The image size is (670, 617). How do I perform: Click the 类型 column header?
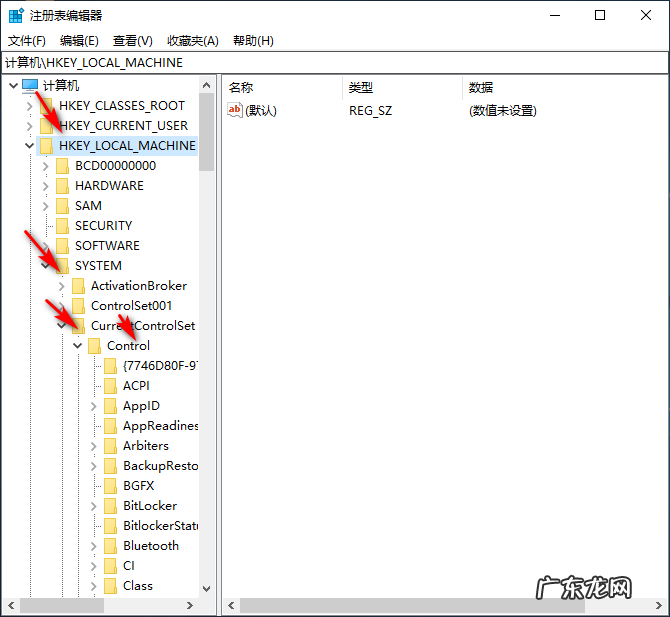point(403,88)
